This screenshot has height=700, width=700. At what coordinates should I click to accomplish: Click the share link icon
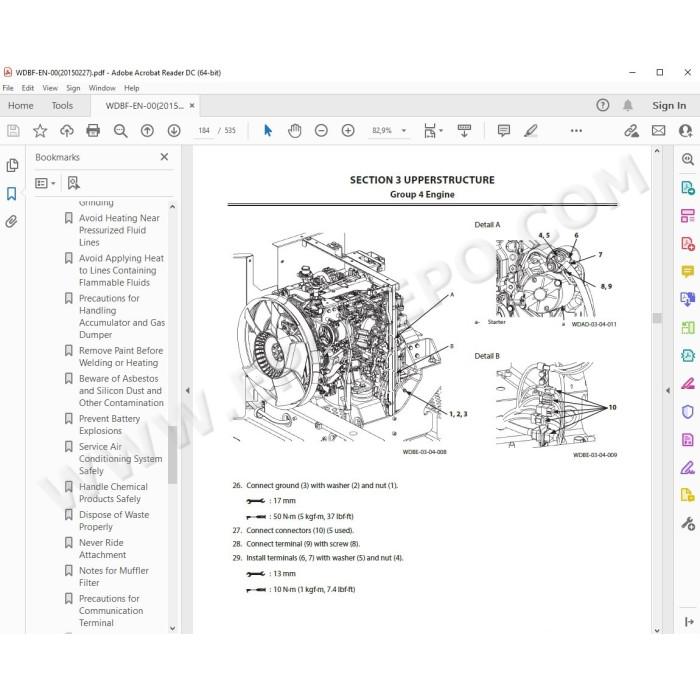(631, 130)
